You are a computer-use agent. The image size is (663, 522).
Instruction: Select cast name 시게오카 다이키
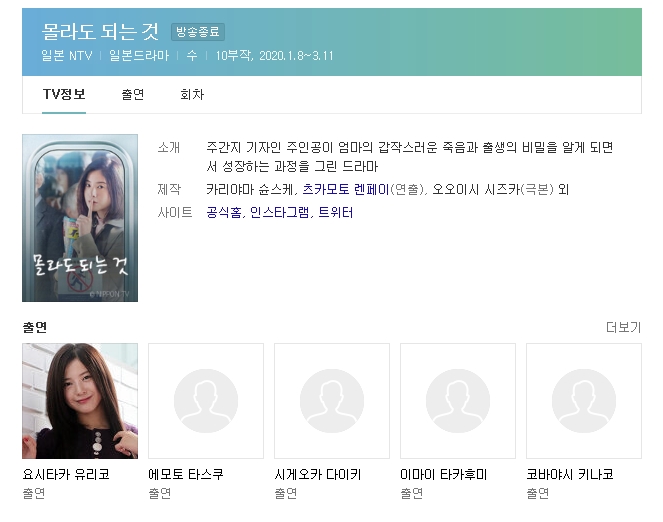pyautogui.click(x=318, y=474)
